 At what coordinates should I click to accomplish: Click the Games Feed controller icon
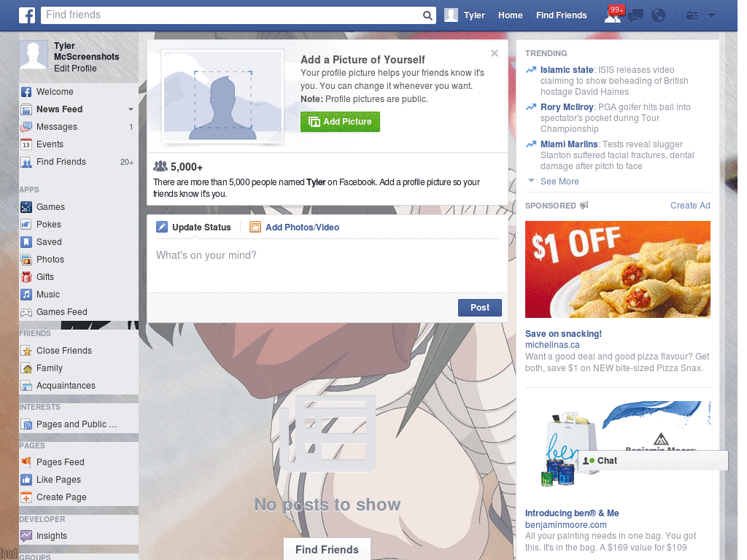click(x=26, y=312)
